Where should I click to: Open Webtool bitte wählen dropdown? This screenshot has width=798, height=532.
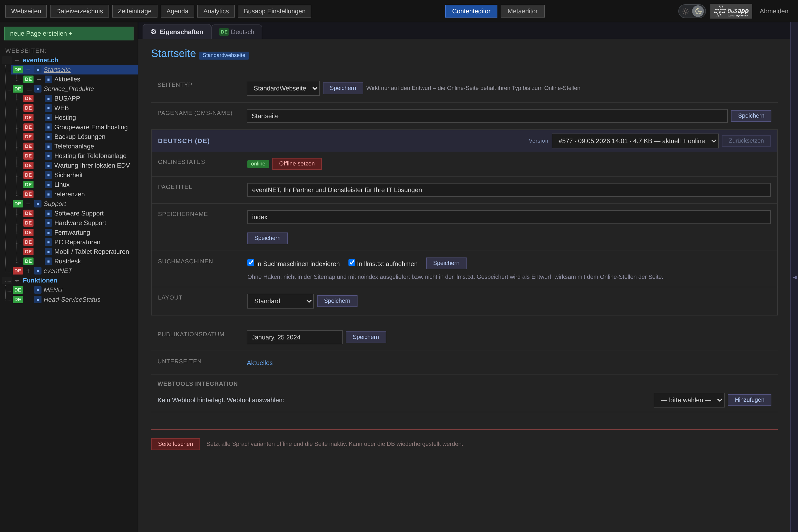689,400
